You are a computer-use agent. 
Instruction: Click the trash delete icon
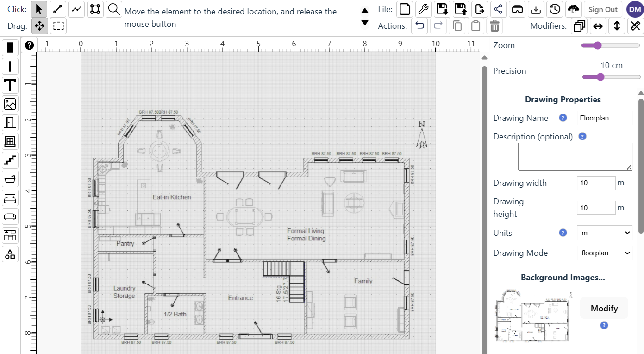[494, 26]
